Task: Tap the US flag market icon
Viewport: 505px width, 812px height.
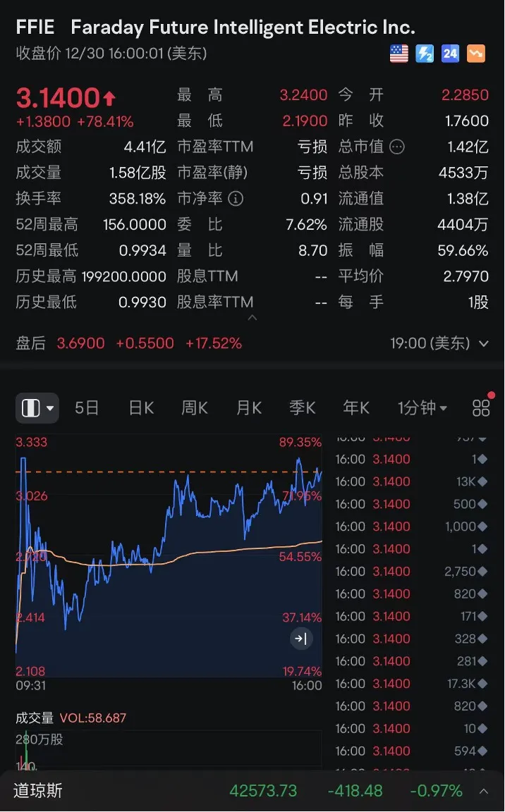Action: 398,54
